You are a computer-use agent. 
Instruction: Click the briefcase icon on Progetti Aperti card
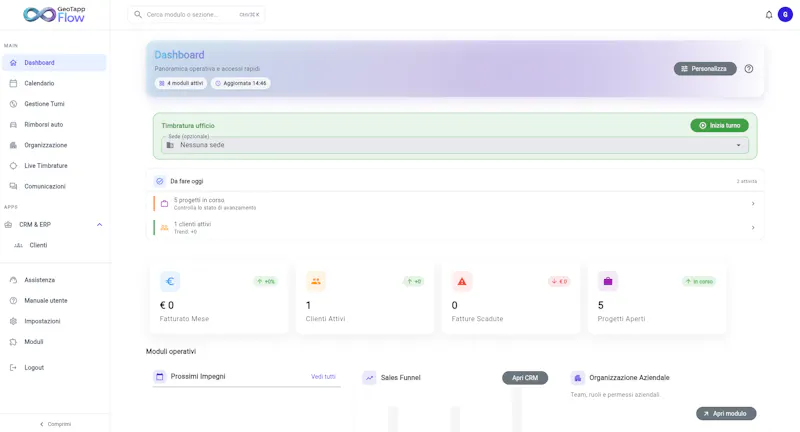[x=608, y=281]
